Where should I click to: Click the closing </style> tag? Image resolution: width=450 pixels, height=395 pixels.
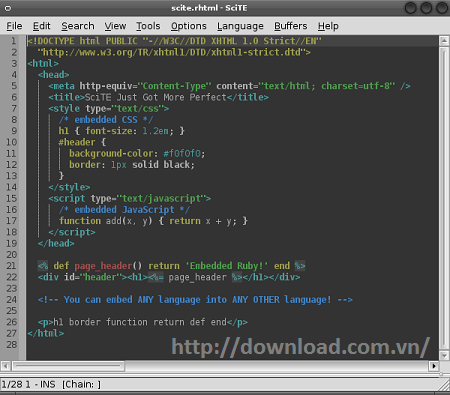(69, 187)
